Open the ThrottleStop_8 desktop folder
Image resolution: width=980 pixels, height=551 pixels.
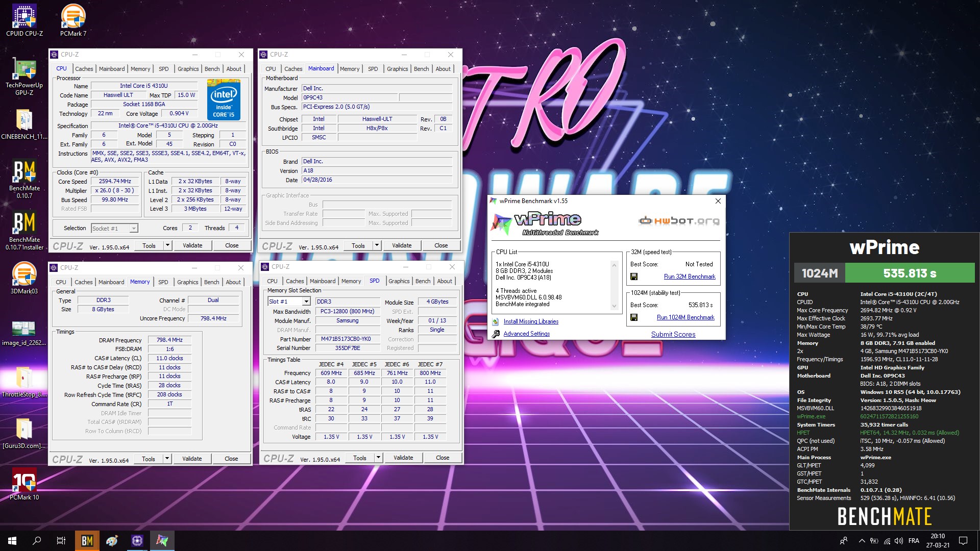coord(24,382)
